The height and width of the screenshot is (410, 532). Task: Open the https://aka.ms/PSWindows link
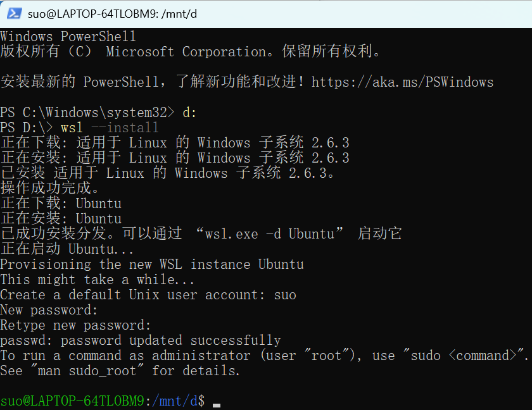[402, 82]
